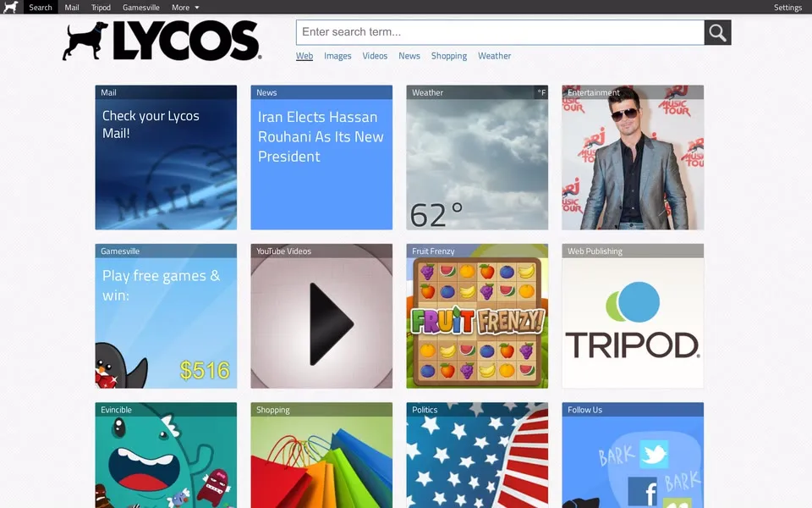812x508 pixels.
Task: Open Gamesville from the top bar
Action: tap(141, 8)
